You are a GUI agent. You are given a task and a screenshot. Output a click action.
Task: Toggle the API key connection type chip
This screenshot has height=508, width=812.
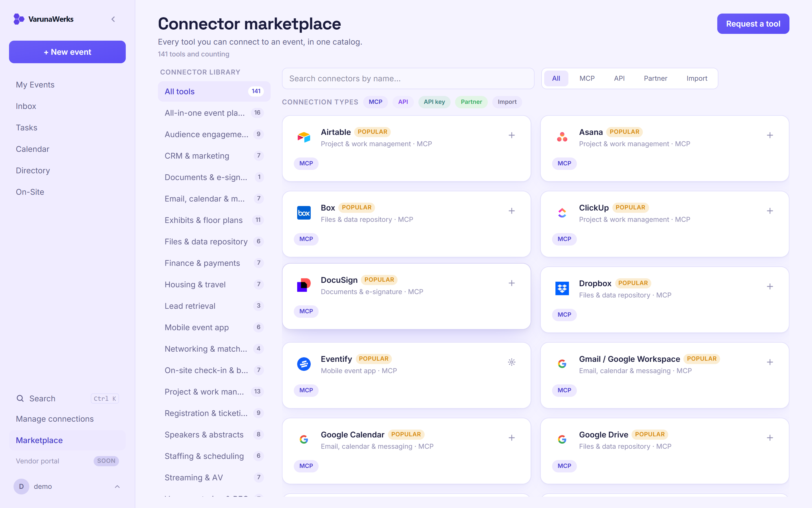[434, 102]
